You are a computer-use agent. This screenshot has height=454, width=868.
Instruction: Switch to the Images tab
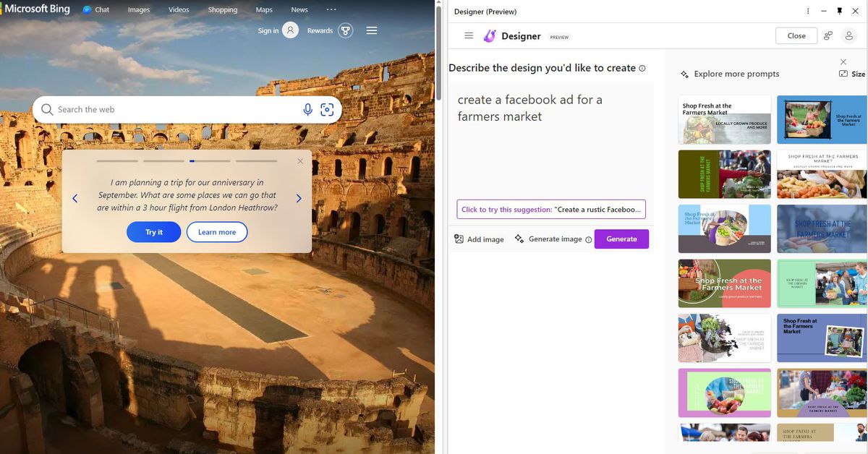pos(138,9)
